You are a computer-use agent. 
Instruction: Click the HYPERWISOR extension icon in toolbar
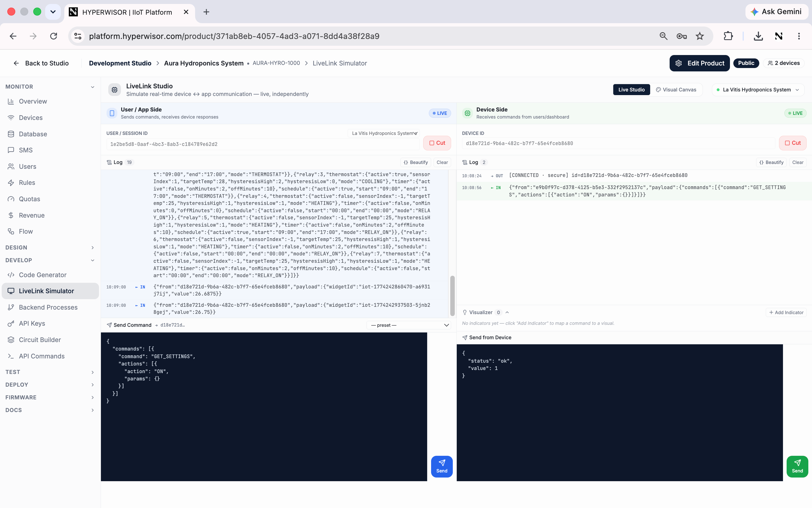pos(779,36)
